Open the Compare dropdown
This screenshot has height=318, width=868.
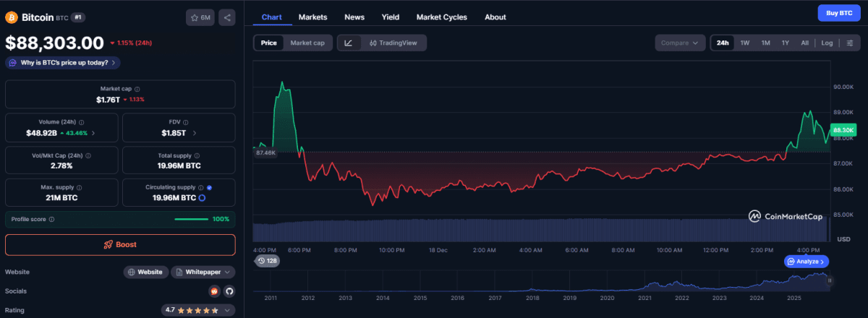(x=680, y=43)
